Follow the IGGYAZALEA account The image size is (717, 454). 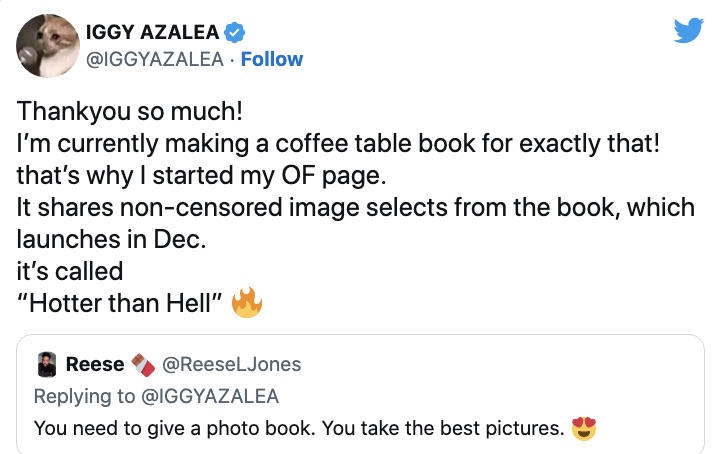pyautogui.click(x=272, y=59)
